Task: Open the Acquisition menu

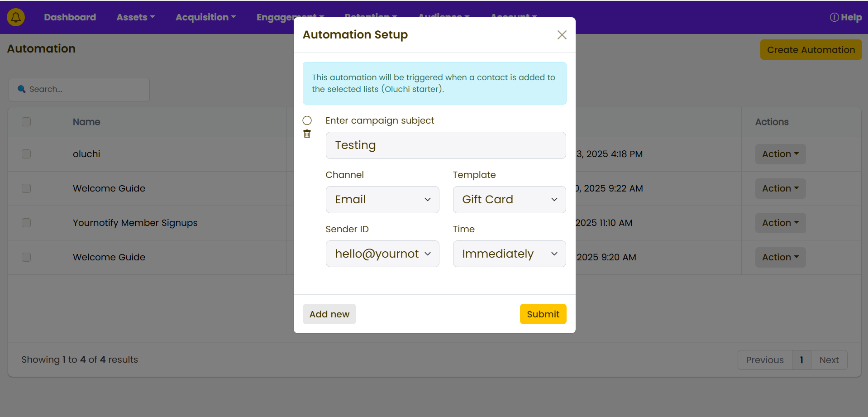Action: point(205,17)
